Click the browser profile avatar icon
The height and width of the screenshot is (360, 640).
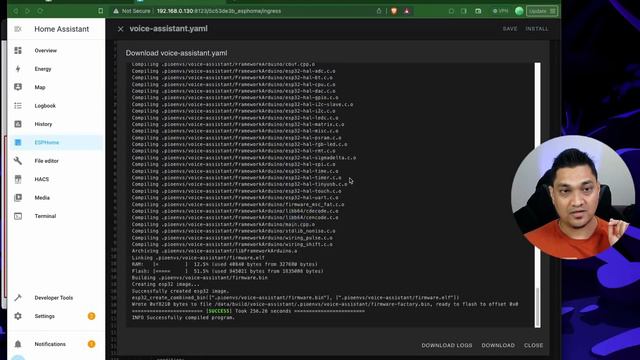[519, 11]
